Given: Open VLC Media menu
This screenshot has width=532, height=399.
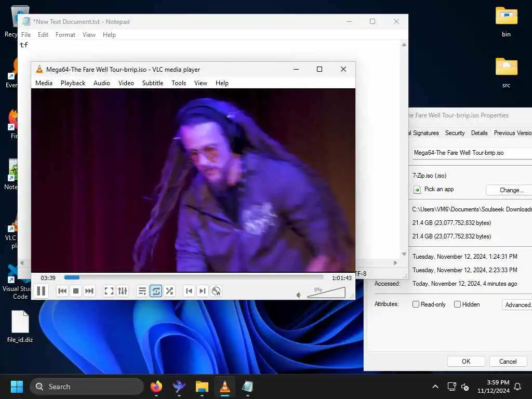Looking at the screenshot, I should pos(44,83).
